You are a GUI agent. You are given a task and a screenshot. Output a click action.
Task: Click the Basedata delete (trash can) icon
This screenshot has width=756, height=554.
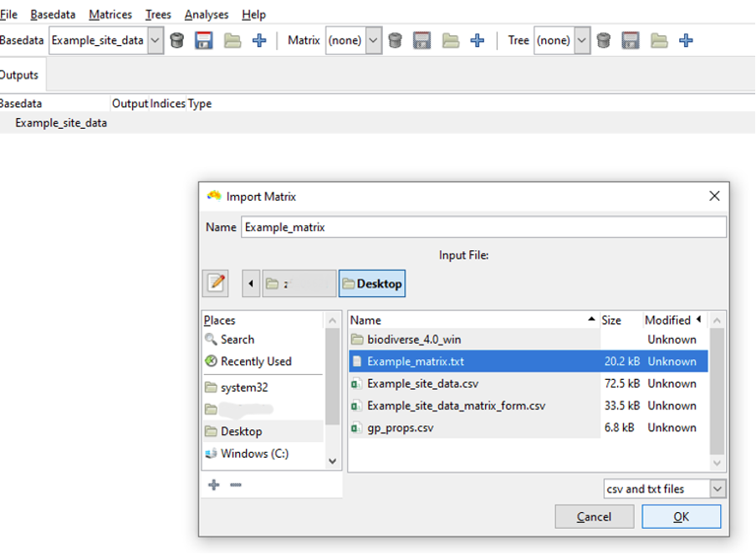pos(177,40)
